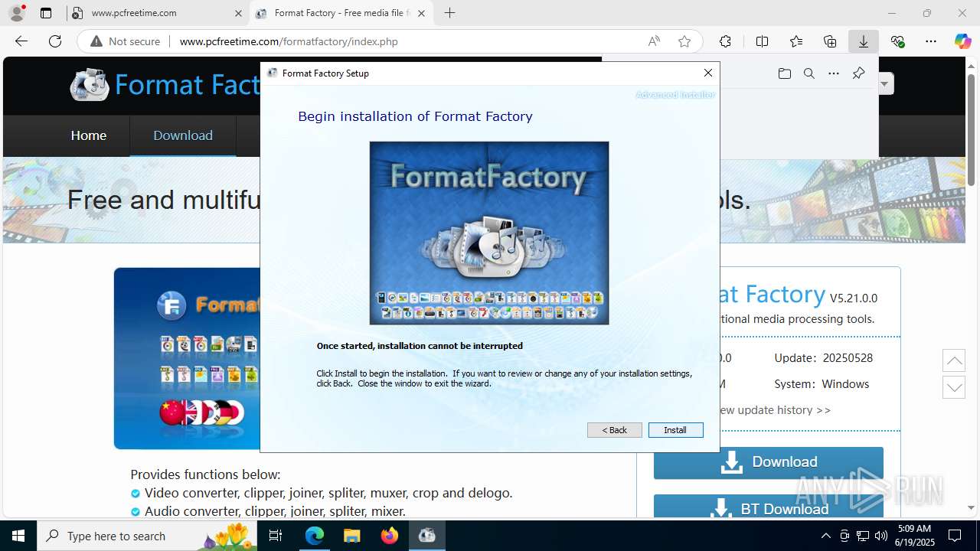Open the tab actions menu icon
The height and width of the screenshot is (551, 980).
(x=46, y=13)
